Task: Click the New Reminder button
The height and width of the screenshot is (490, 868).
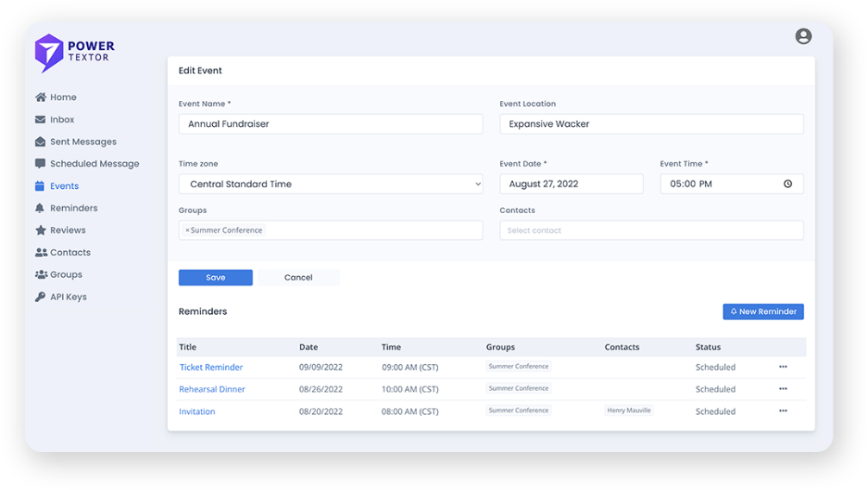Action: (763, 311)
